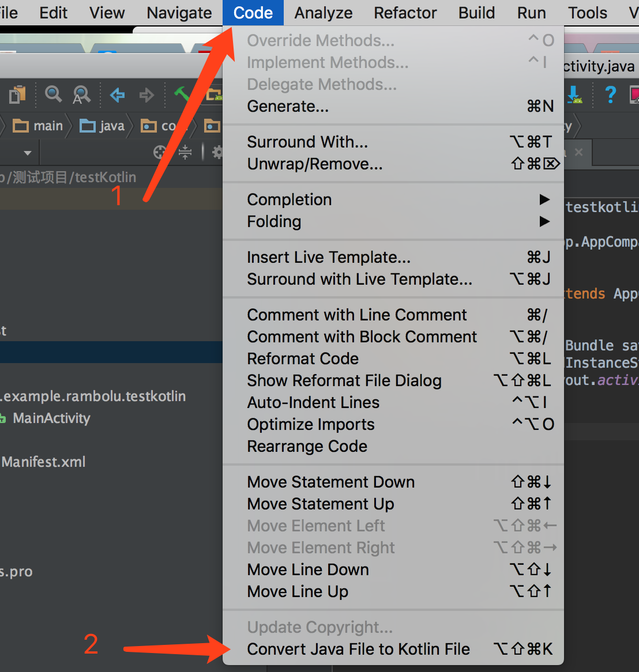Viewport: 639px width, 672px height.
Task: Click the main breadcrumb folder
Action: point(37,126)
